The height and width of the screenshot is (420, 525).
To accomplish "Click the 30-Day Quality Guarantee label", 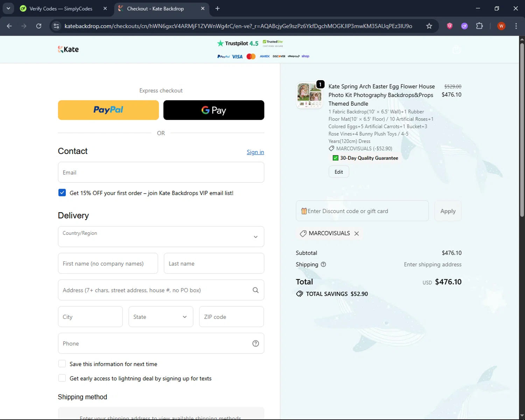I will tap(365, 158).
